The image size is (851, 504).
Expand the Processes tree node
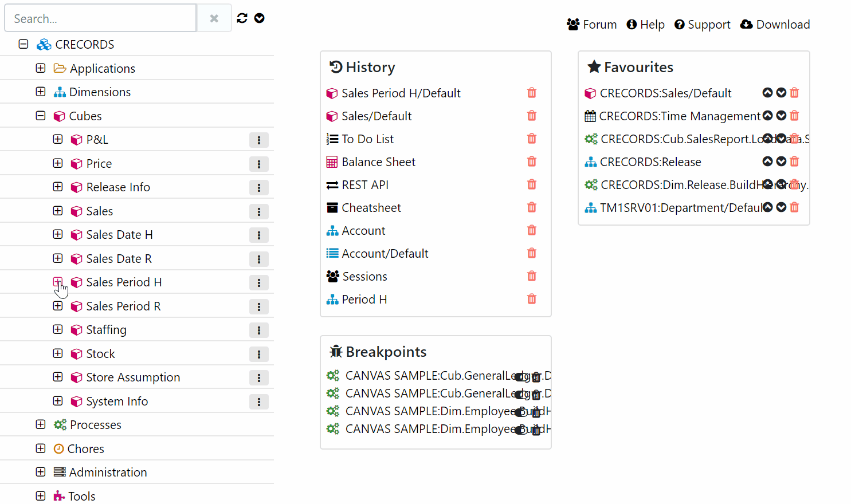[x=41, y=424]
